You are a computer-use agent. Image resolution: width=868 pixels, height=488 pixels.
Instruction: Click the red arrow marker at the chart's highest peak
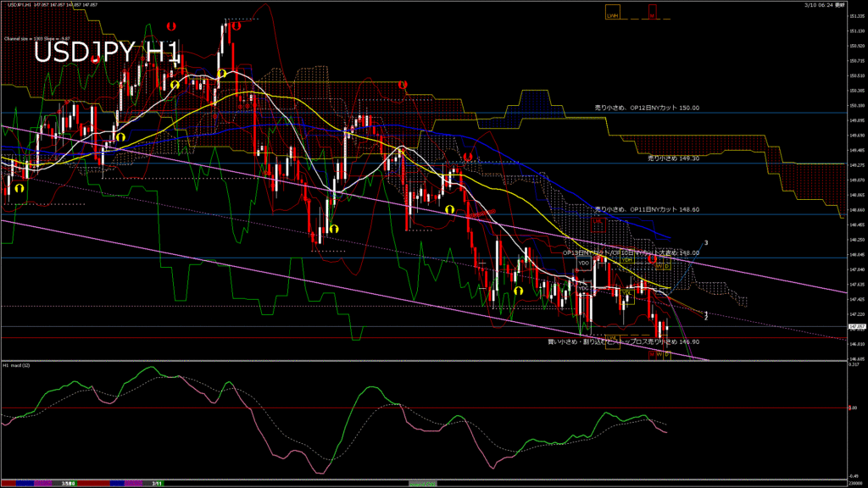[237, 26]
